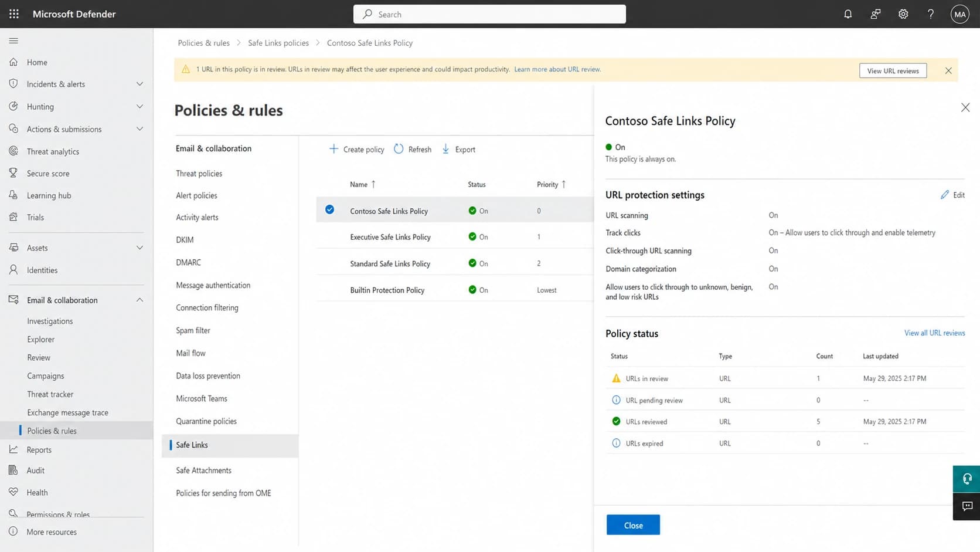Click the Secure score trophy icon
The height and width of the screenshot is (552, 980).
[x=13, y=173]
